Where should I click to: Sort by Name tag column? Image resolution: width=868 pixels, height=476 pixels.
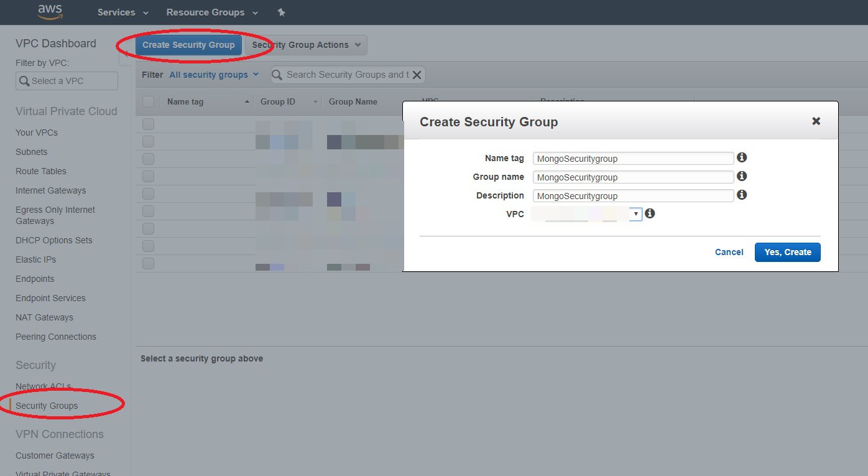pyautogui.click(x=206, y=101)
